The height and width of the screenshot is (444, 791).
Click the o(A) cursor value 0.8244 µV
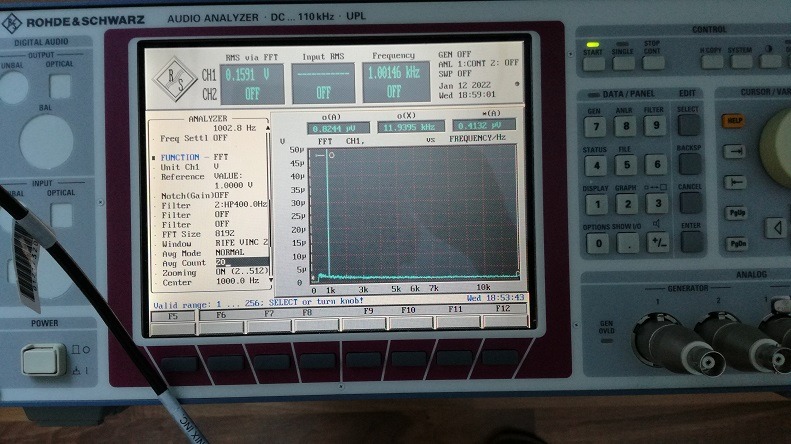(338, 128)
